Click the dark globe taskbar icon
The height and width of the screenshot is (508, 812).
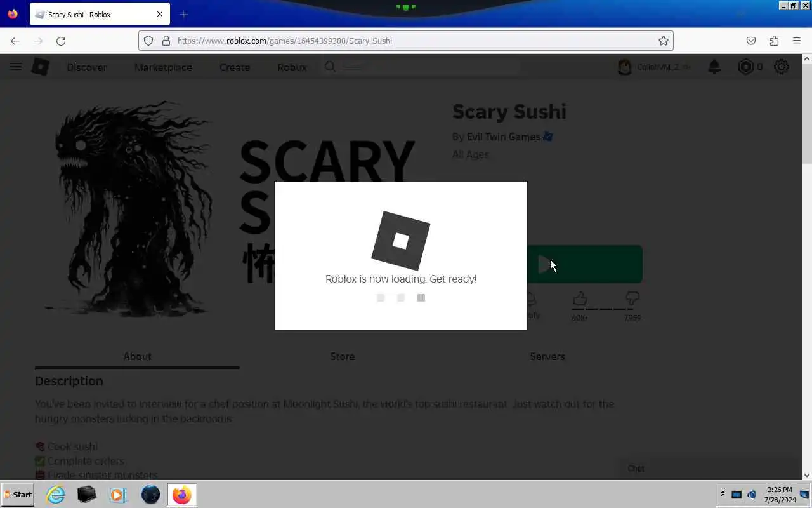point(150,495)
